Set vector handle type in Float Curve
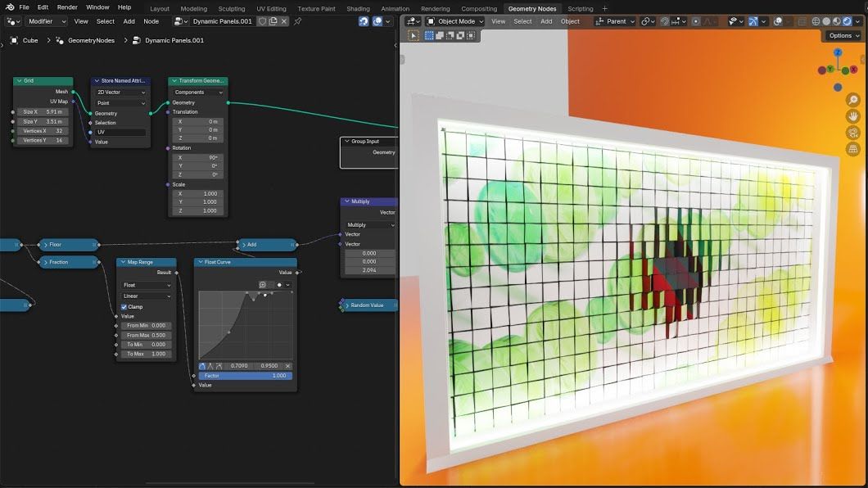 click(x=210, y=366)
